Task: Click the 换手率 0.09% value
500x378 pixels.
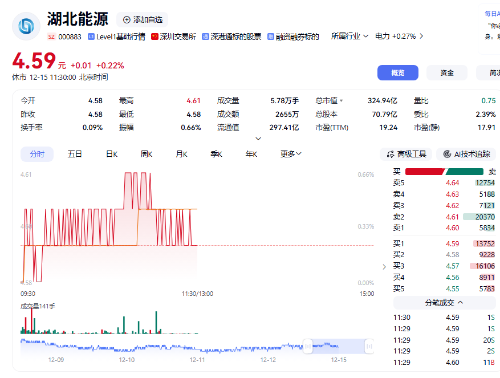Action: [x=92, y=127]
